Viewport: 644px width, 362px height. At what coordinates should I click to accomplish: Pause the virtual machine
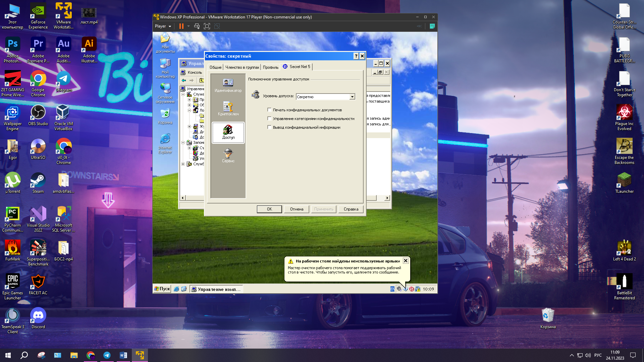(181, 26)
